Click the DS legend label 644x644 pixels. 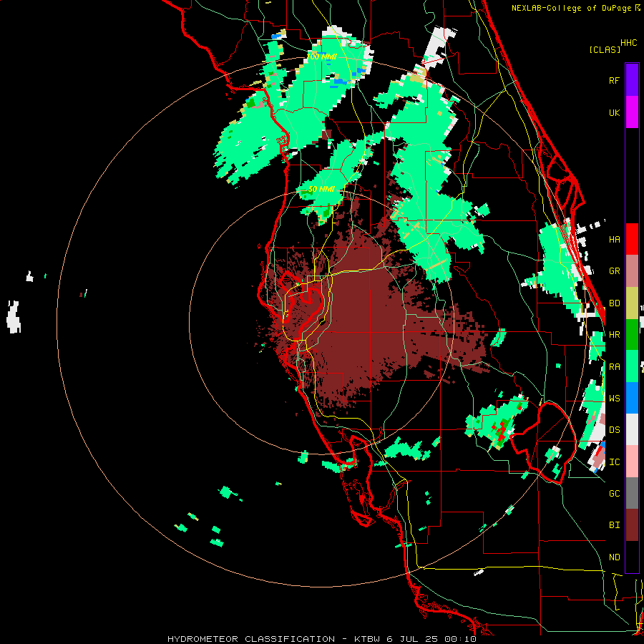[614, 429]
